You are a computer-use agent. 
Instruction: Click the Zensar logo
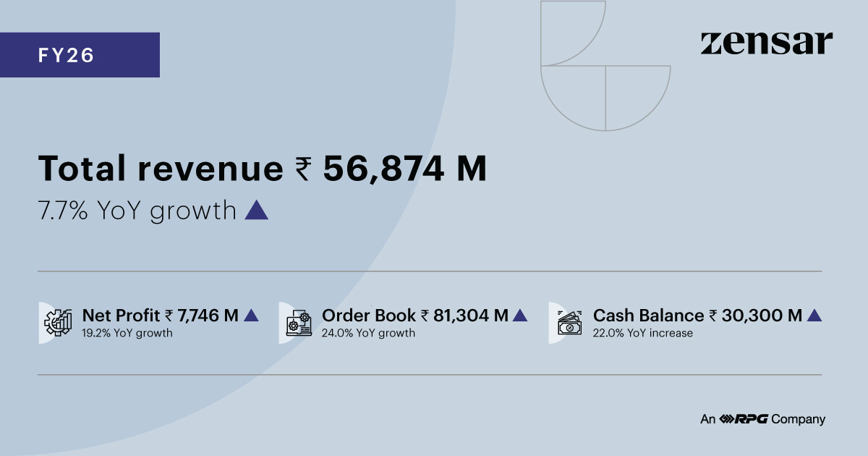click(x=766, y=43)
